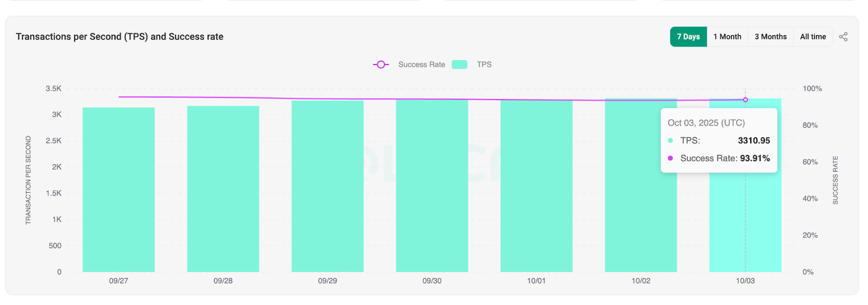Select the bar for 10/02
This screenshot has width=868, height=305.
tap(641, 217)
